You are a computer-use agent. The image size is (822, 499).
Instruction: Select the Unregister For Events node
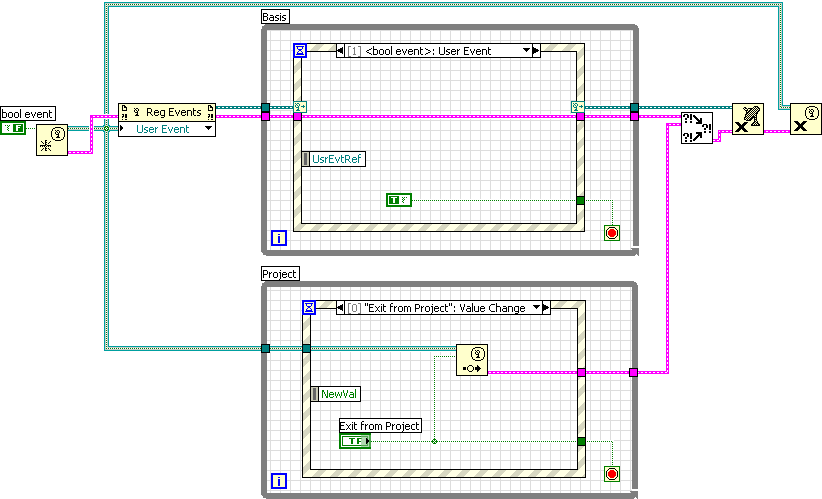click(748, 119)
